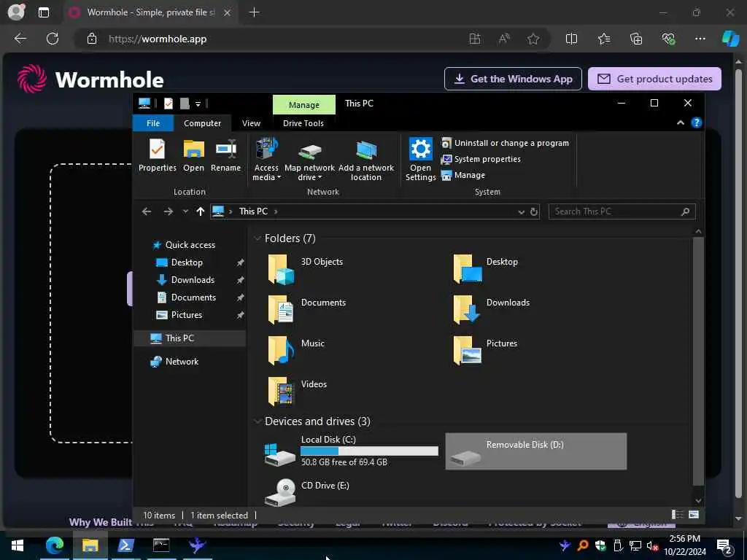Open System properties from ribbon
The width and height of the screenshot is (747, 560).
click(x=481, y=159)
